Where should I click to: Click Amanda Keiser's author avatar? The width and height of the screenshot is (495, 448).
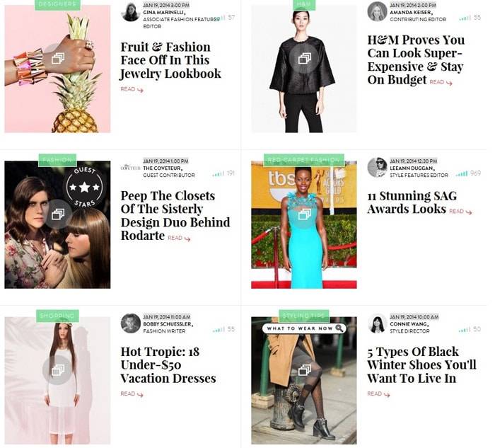tap(377, 12)
